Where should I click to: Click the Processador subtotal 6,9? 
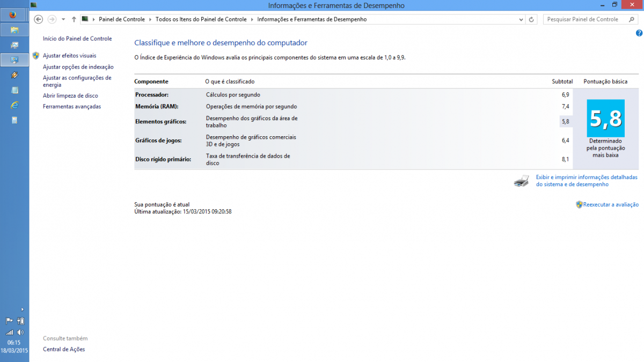(x=565, y=94)
